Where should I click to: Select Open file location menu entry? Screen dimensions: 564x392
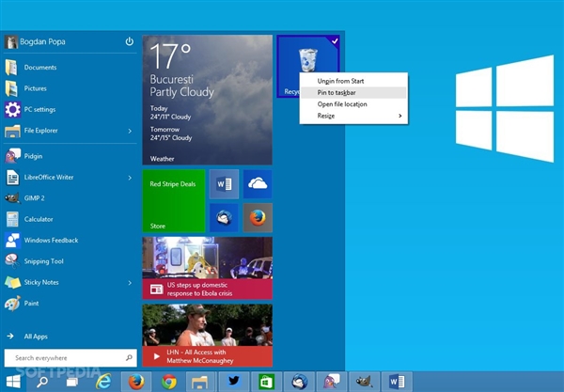342,103
